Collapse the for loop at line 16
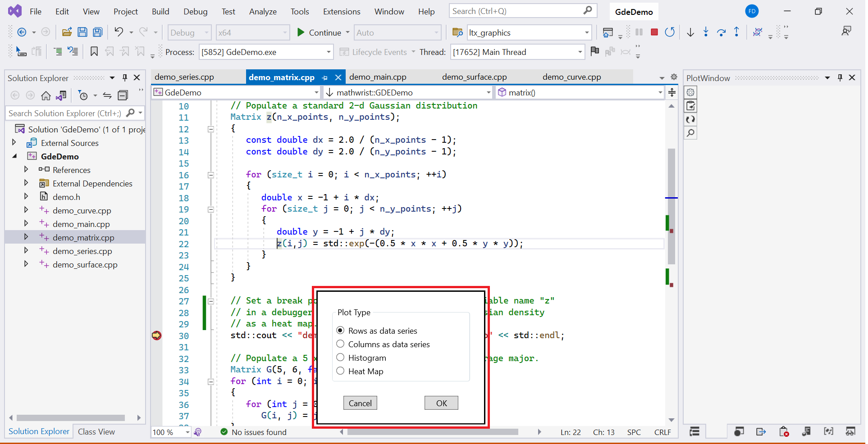This screenshot has width=868, height=444. click(210, 175)
